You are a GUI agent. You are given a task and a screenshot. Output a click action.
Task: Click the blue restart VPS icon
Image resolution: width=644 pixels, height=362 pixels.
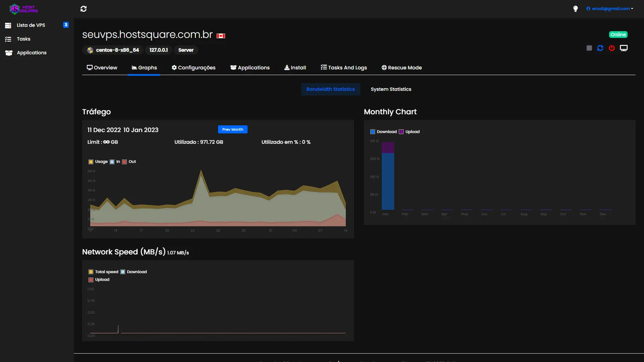coord(600,48)
